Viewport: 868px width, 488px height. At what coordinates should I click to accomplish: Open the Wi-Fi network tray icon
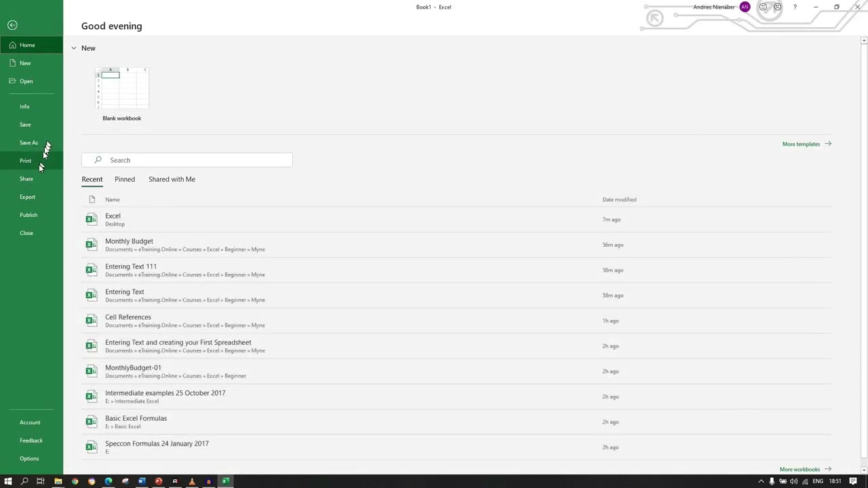805,481
